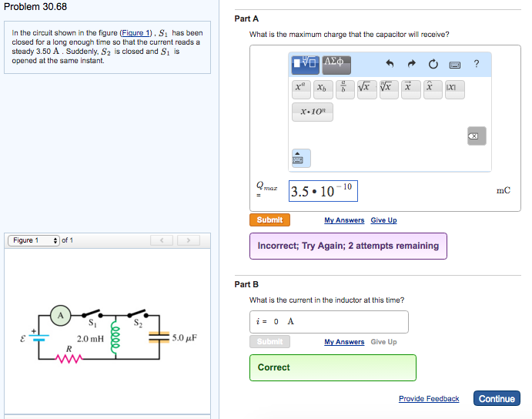This screenshot has height=419, width=532.
Task: Insert vector arrow x template
Action: 411,89
